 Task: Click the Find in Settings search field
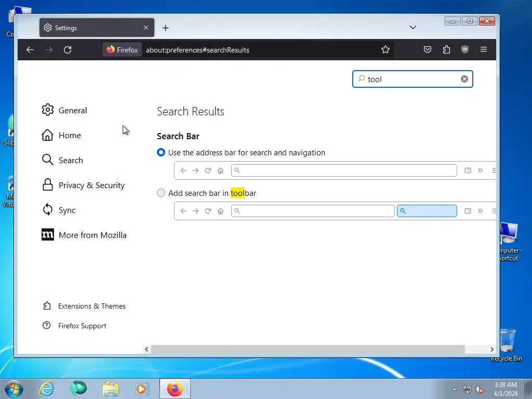(413, 79)
